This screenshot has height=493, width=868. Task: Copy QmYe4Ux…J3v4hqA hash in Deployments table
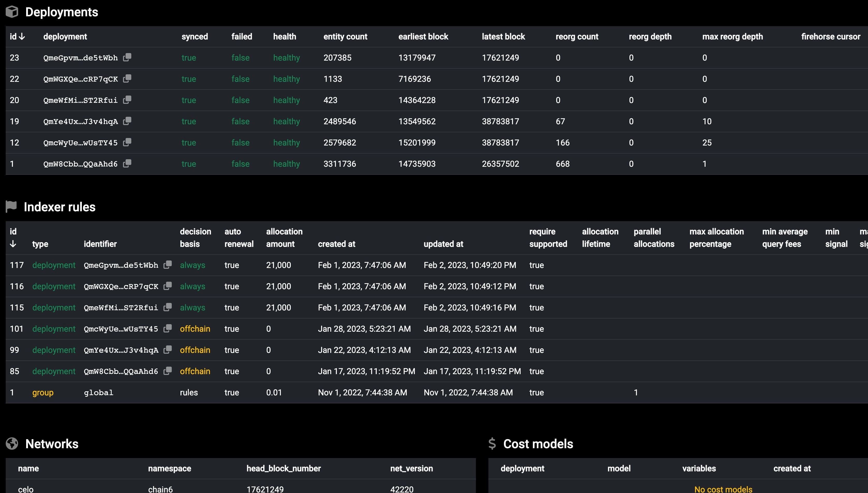(127, 121)
